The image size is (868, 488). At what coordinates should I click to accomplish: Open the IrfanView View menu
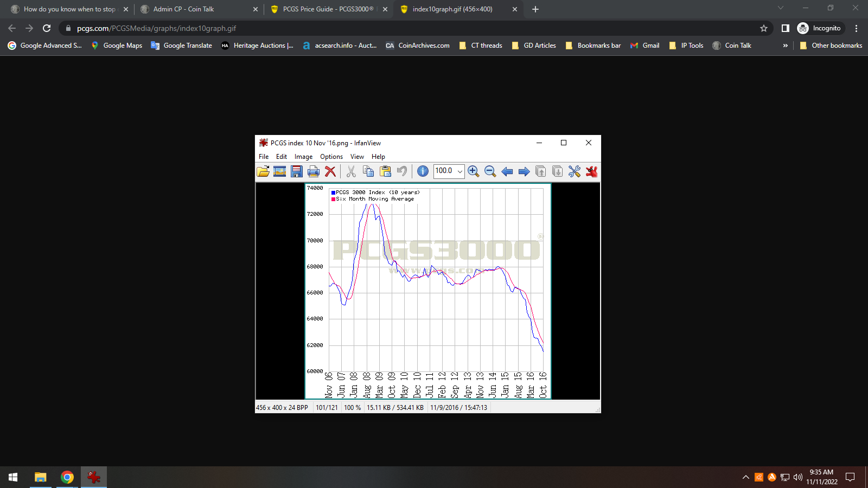[357, 157]
